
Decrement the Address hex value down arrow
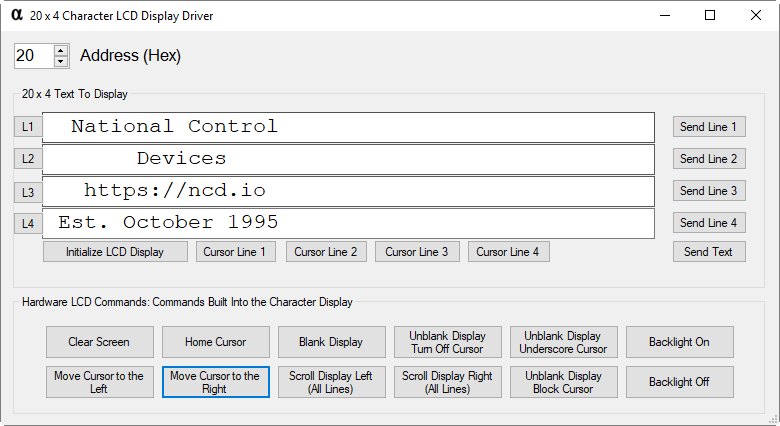point(61,61)
